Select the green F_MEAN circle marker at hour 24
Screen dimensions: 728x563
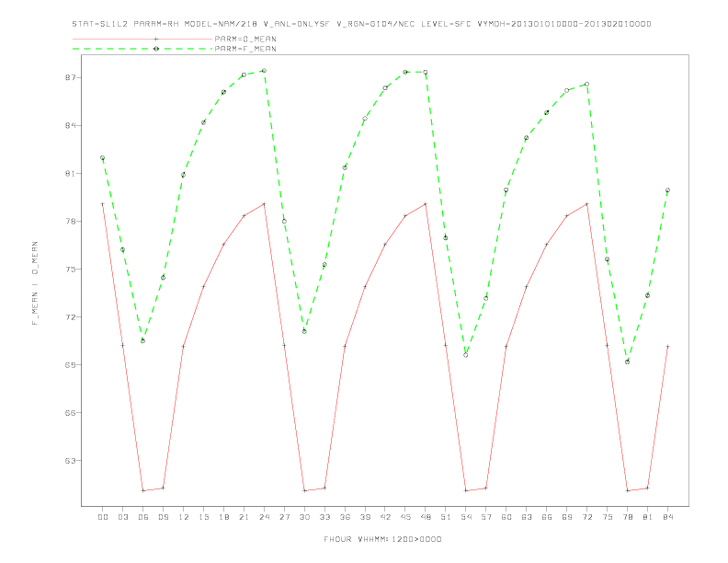264,71
